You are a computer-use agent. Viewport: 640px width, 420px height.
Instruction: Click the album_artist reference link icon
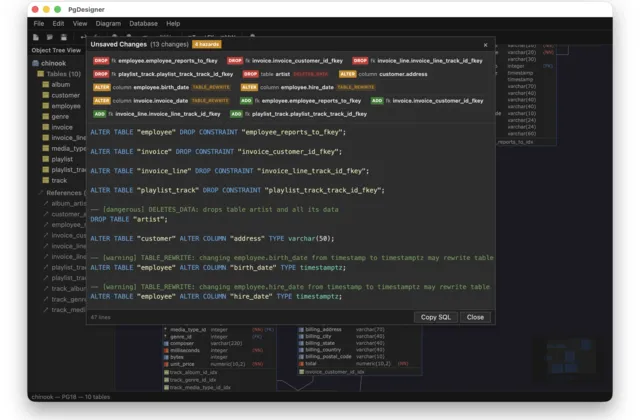(x=46, y=203)
